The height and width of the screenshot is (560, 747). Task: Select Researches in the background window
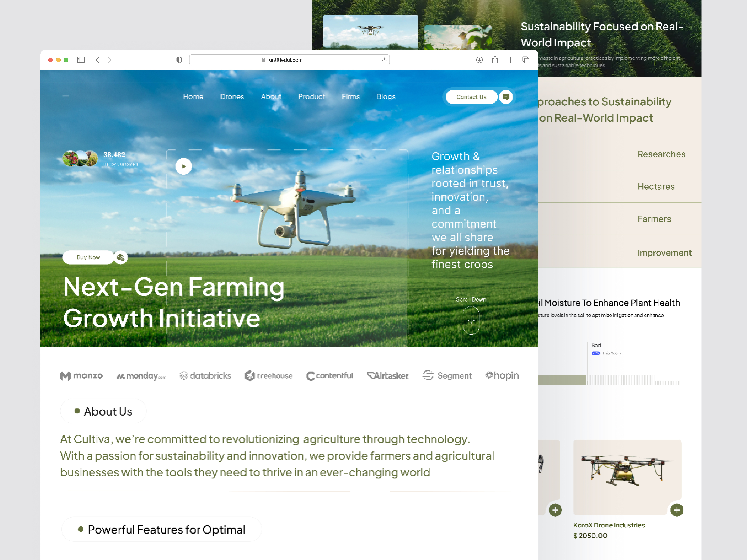coord(661,154)
